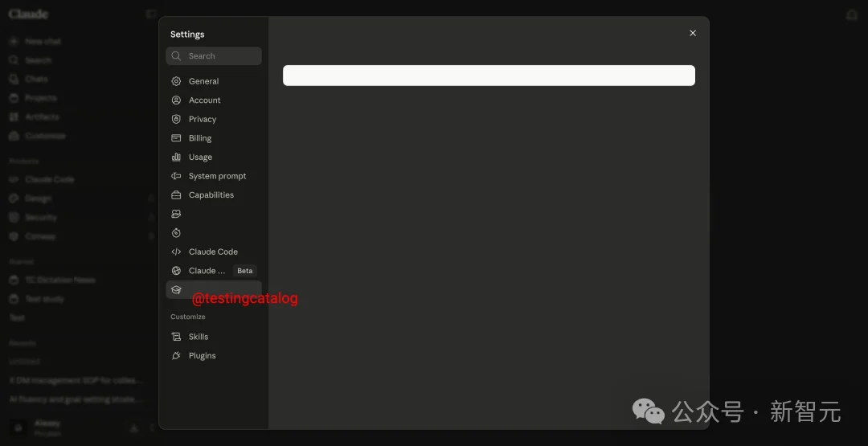Close the Settings dialog with X
Image resolution: width=868 pixels, height=446 pixels.
(x=693, y=33)
